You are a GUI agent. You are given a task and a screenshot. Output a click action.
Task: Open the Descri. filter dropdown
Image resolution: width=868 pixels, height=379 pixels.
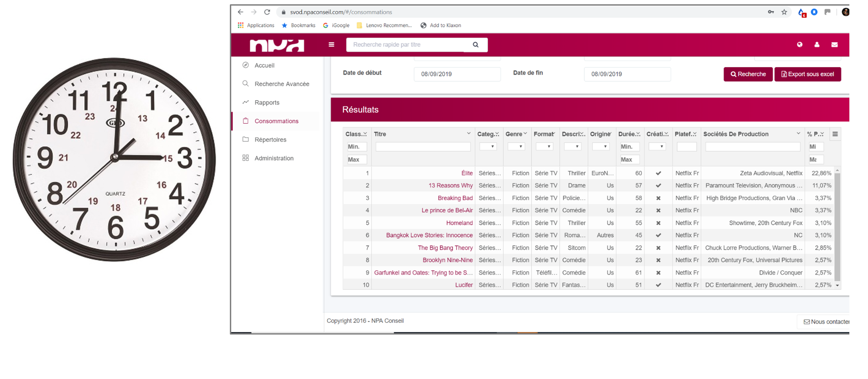[573, 146]
